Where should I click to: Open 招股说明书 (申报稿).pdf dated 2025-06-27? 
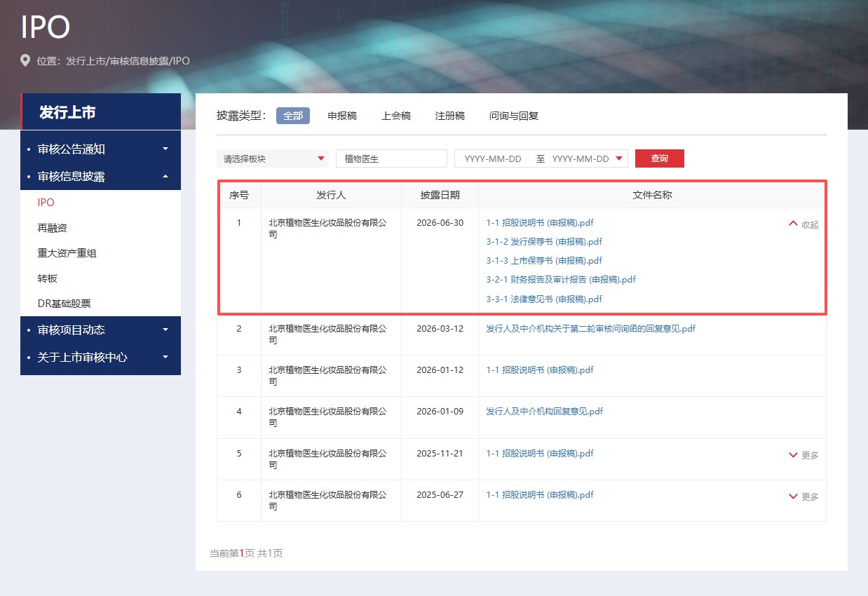coord(540,495)
